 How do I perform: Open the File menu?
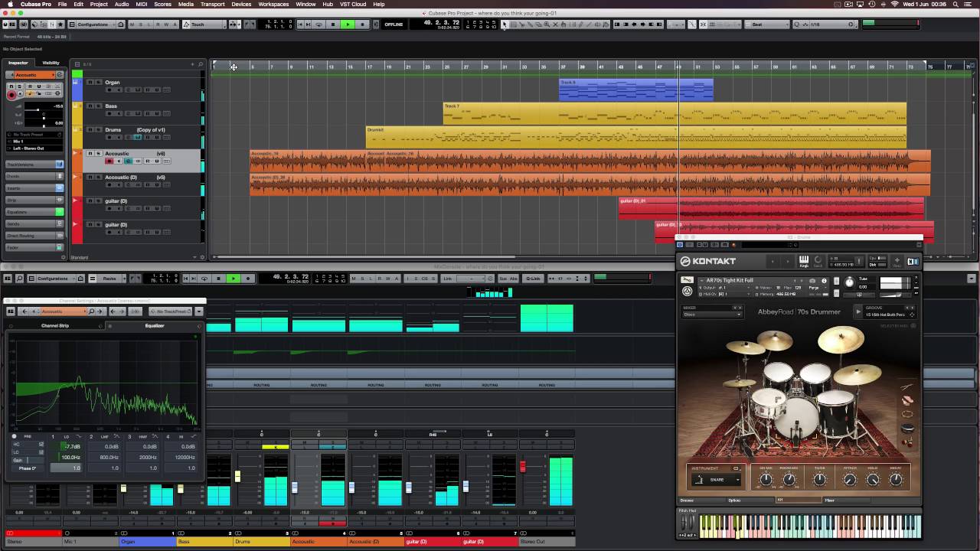tap(62, 4)
